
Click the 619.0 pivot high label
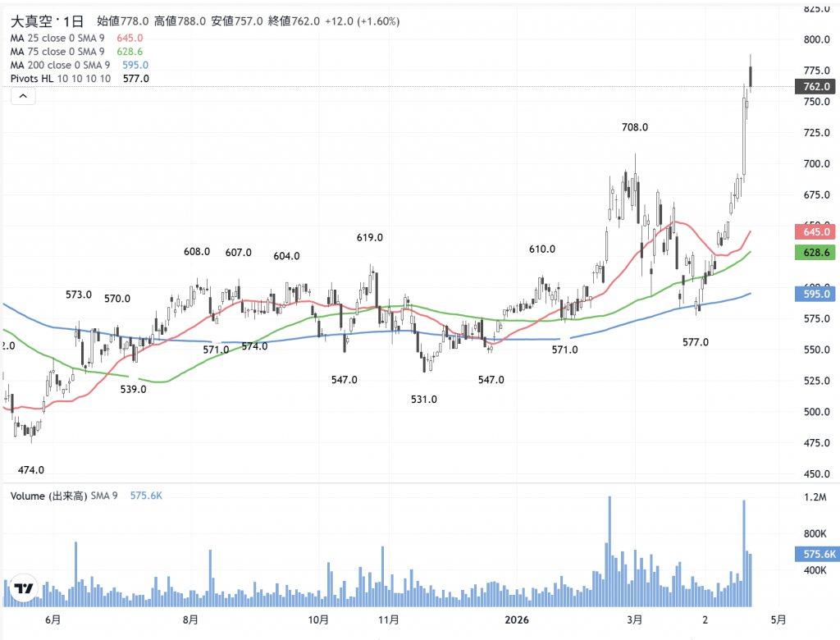click(x=370, y=237)
